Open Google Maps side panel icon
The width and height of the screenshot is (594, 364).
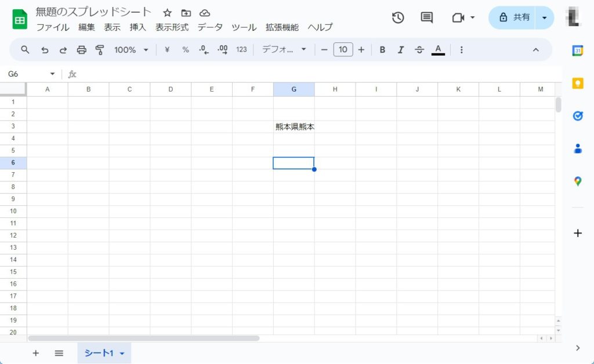pyautogui.click(x=577, y=181)
